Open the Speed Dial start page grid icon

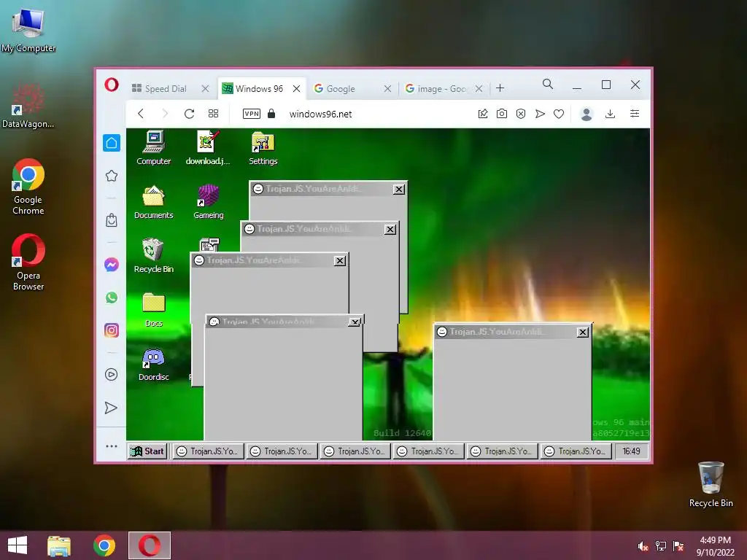pos(214,113)
